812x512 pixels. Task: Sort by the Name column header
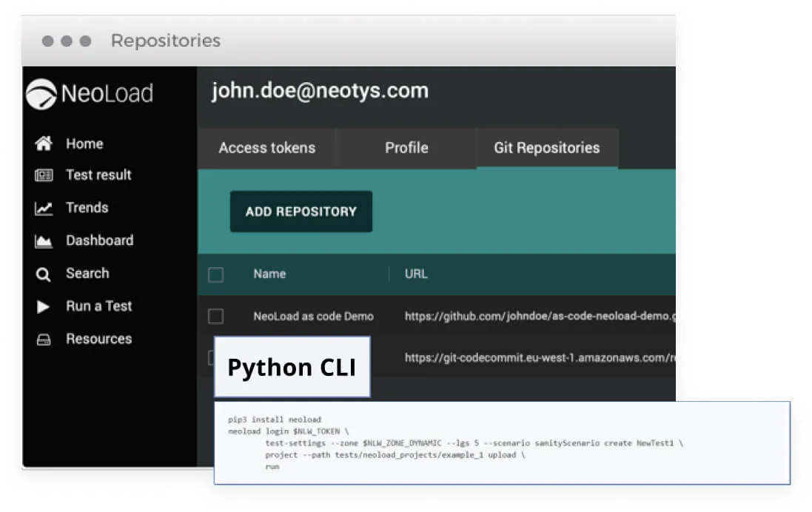(269, 274)
